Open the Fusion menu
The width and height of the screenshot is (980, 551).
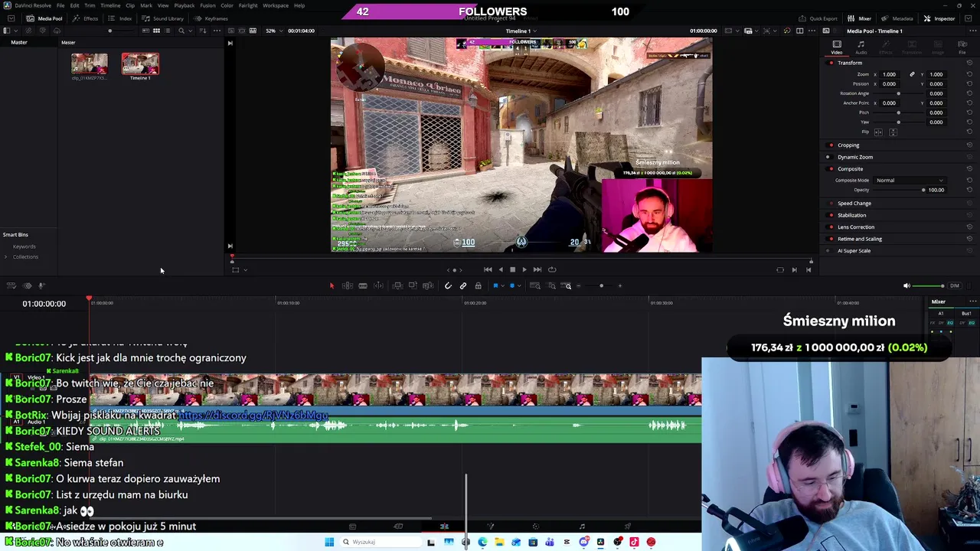tap(207, 5)
